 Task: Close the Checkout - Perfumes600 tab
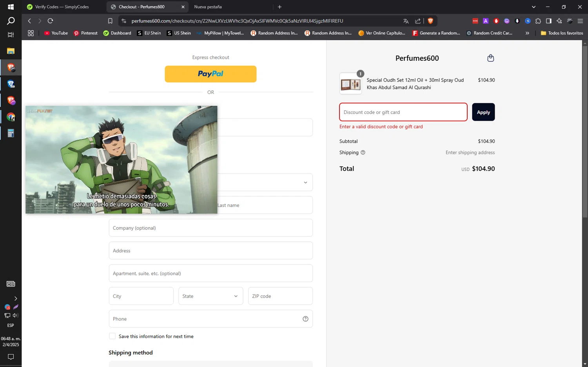(183, 7)
